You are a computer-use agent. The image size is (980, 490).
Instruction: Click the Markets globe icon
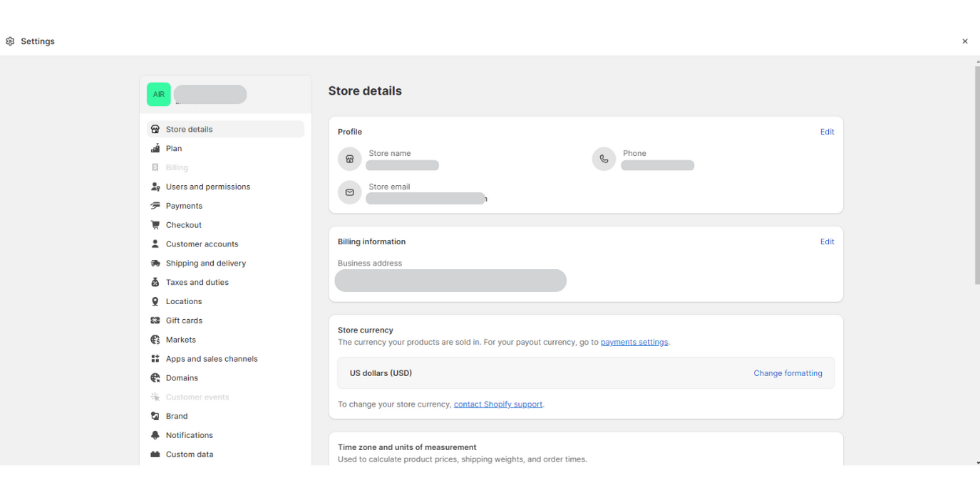coord(155,340)
